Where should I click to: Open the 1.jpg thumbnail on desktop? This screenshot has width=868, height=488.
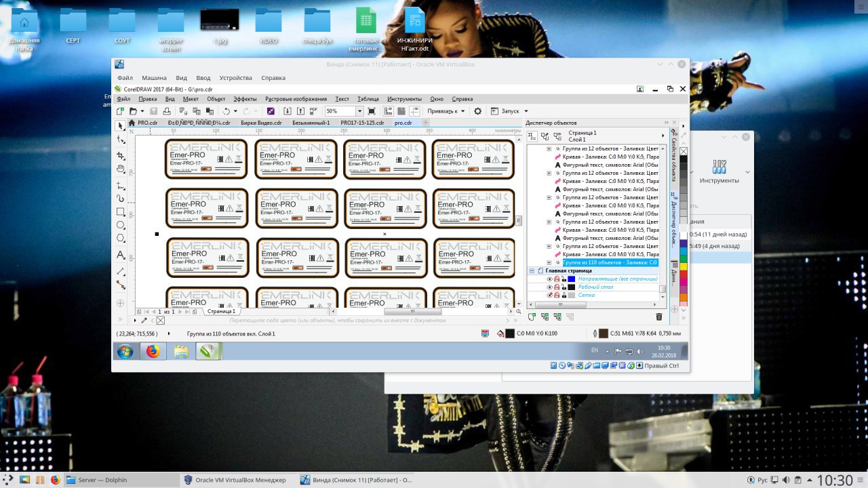click(219, 25)
